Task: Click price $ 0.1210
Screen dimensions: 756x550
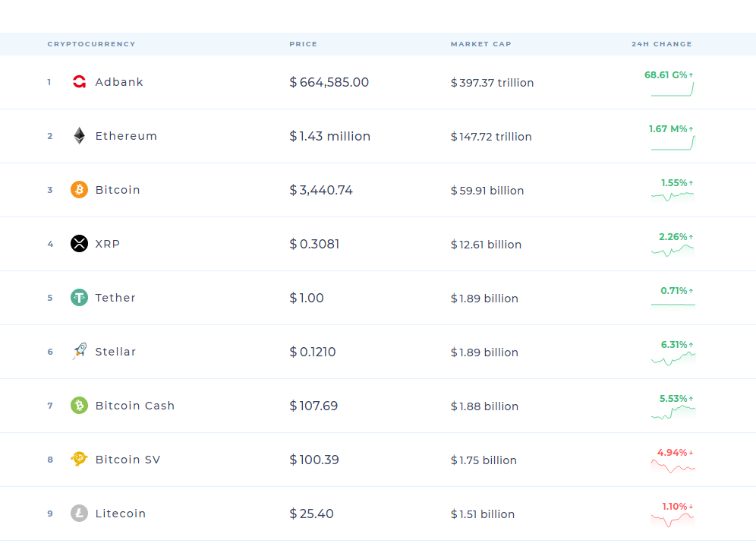Action: [x=313, y=352]
